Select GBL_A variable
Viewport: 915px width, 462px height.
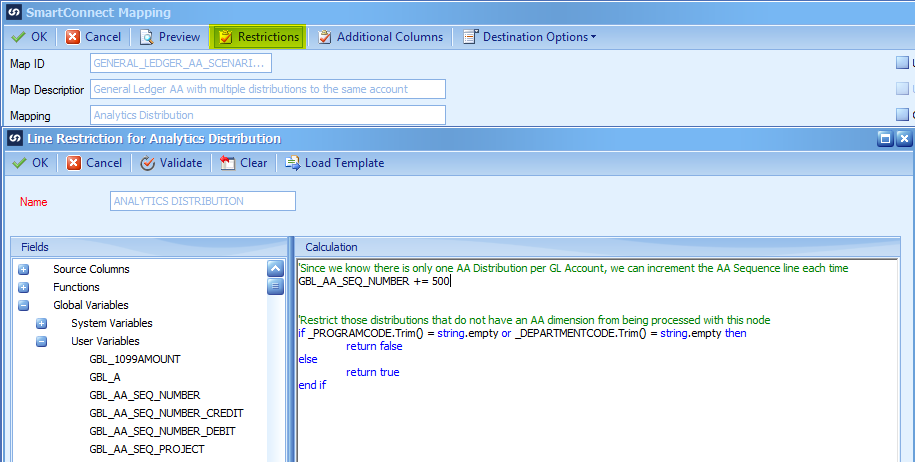coord(105,377)
